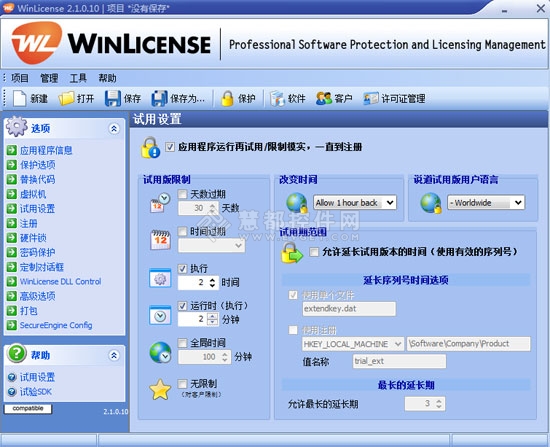
Task: Check 允许延长试用版本的时间 checkbox
Action: (314, 252)
